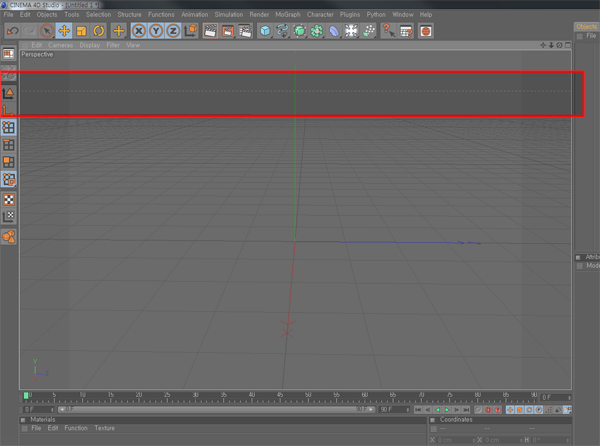Select the Texture Axis mode

[8, 216]
